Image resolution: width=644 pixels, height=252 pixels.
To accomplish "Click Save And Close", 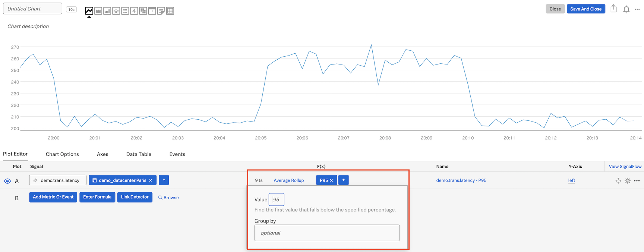I will click(586, 9).
